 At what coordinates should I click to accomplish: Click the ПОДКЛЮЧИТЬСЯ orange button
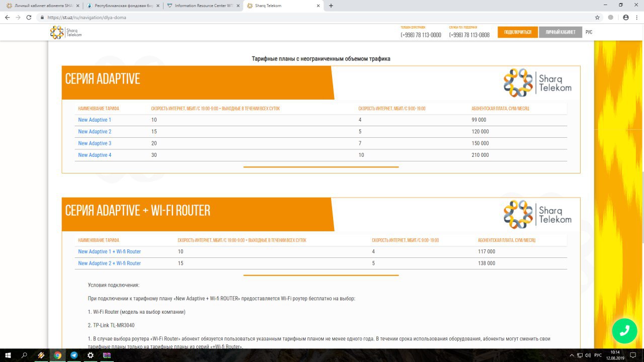point(518,32)
